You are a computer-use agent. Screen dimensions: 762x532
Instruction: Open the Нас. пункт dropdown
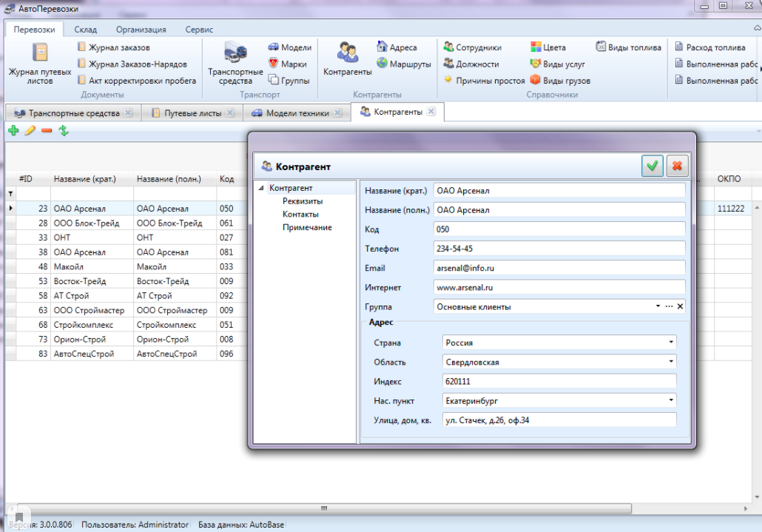click(671, 400)
